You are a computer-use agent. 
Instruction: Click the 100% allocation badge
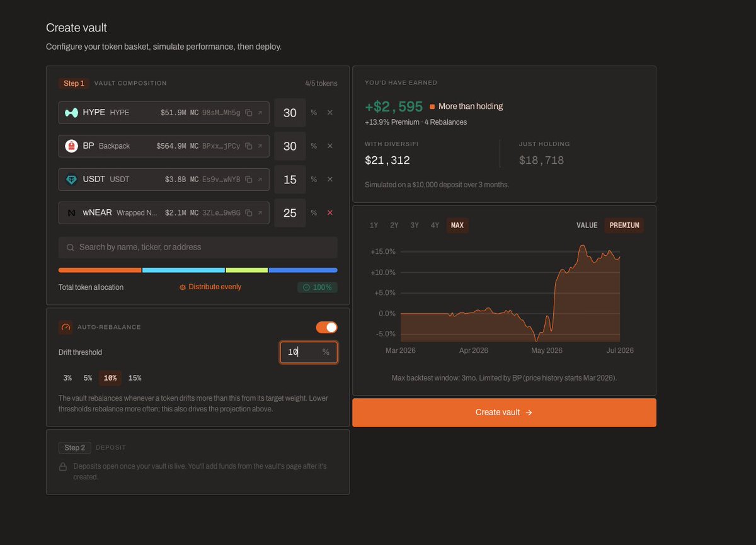click(318, 287)
